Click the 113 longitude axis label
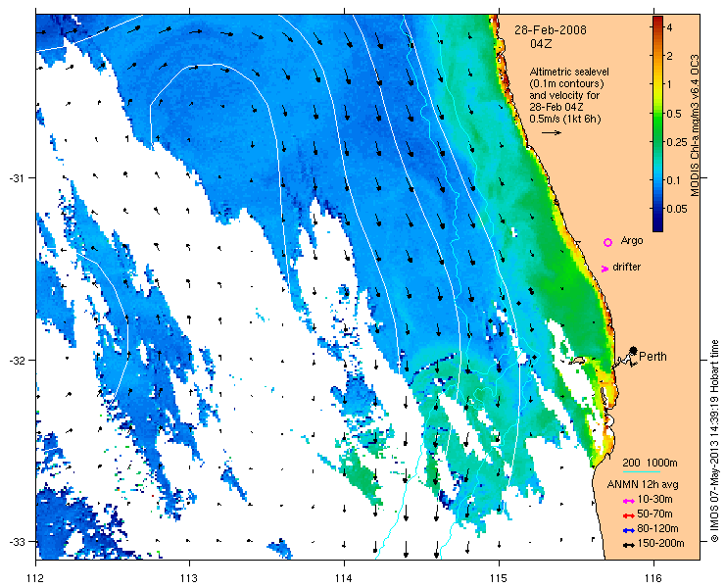725x588 pixels. pyautogui.click(x=189, y=578)
